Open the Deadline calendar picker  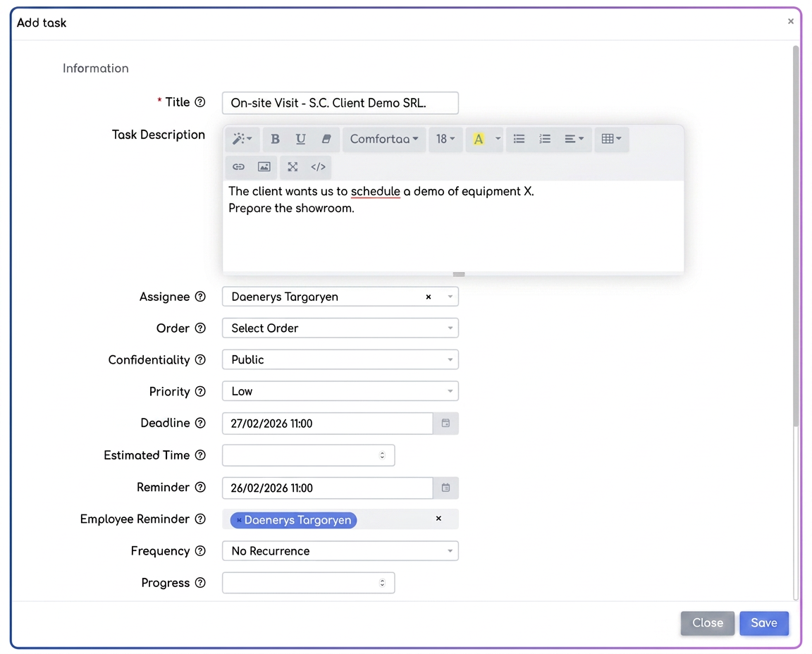pyautogui.click(x=445, y=423)
